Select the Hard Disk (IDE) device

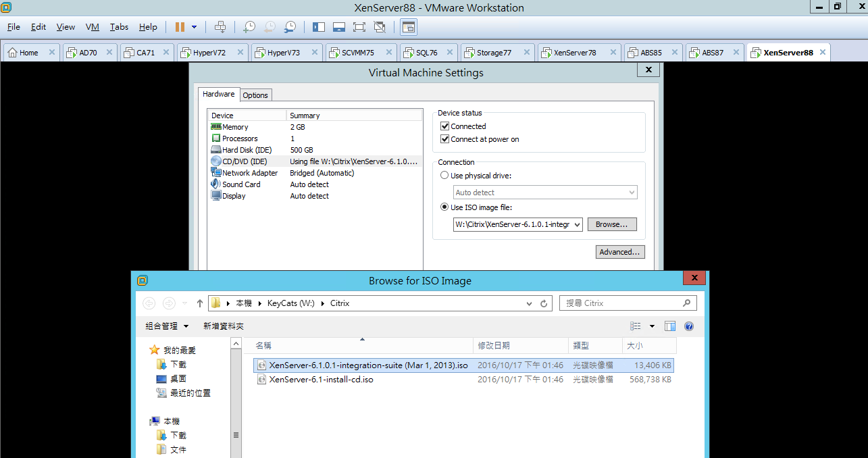click(x=313, y=150)
